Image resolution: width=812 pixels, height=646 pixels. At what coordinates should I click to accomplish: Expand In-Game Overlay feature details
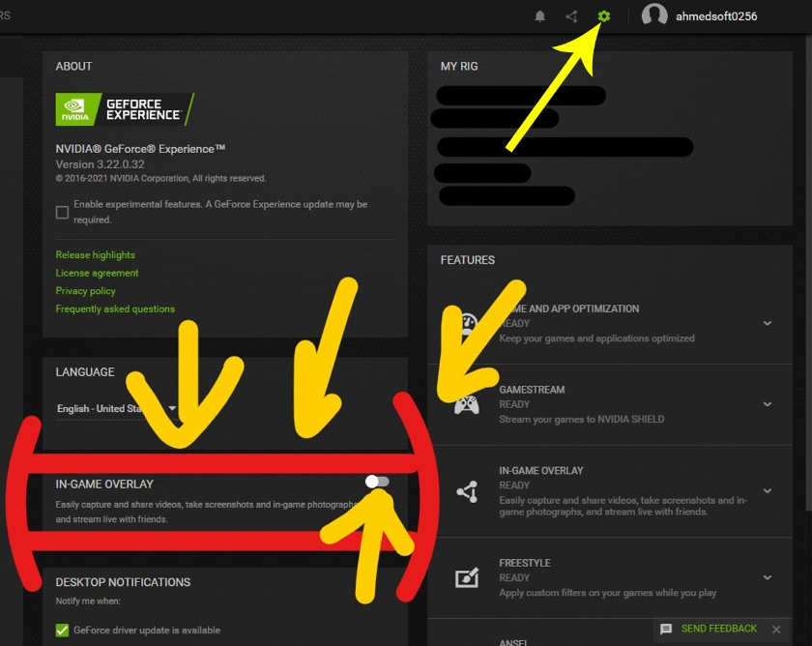coord(768,490)
